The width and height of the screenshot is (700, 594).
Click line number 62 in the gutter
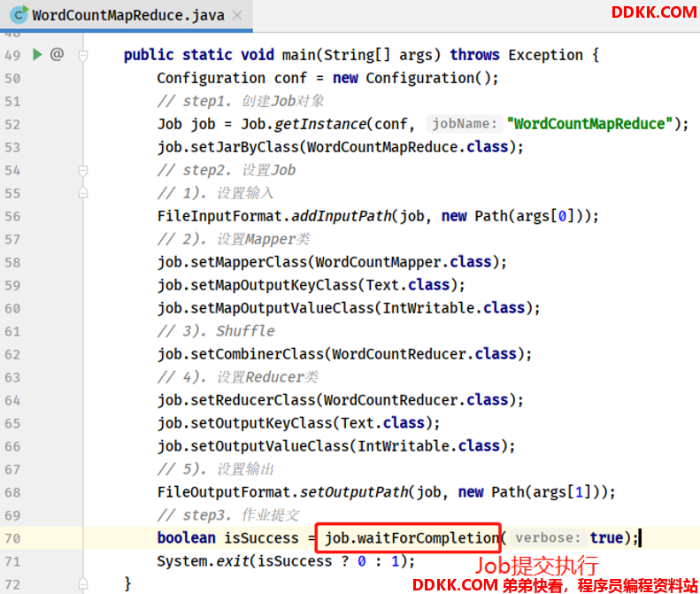click(12, 355)
